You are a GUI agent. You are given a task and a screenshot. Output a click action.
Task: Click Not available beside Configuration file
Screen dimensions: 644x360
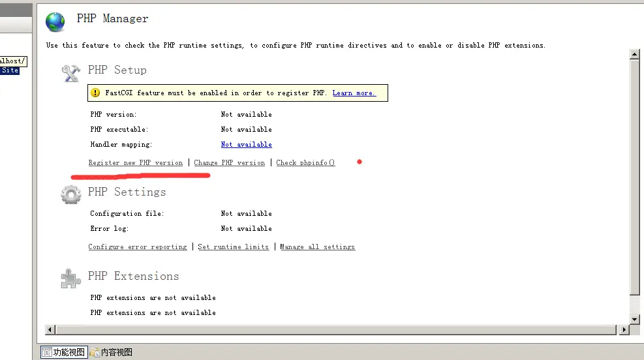247,214
